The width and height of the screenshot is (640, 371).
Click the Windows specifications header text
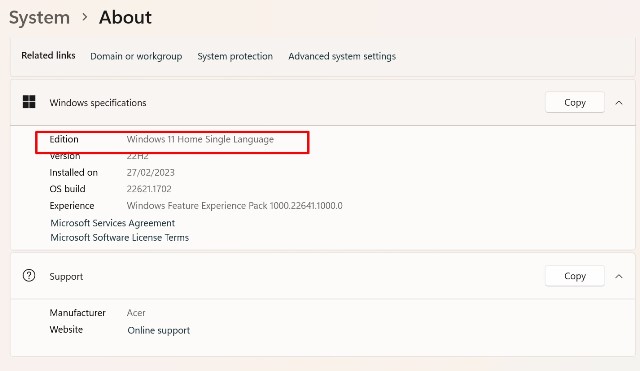[98, 102]
